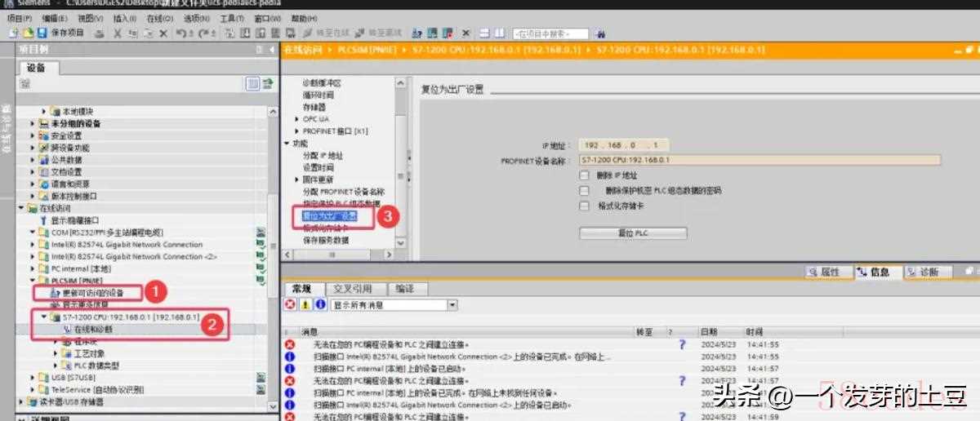The height and width of the screenshot is (421, 980).
Task: Click the search binoculars icon next to the project search box
Action: [x=601, y=33]
